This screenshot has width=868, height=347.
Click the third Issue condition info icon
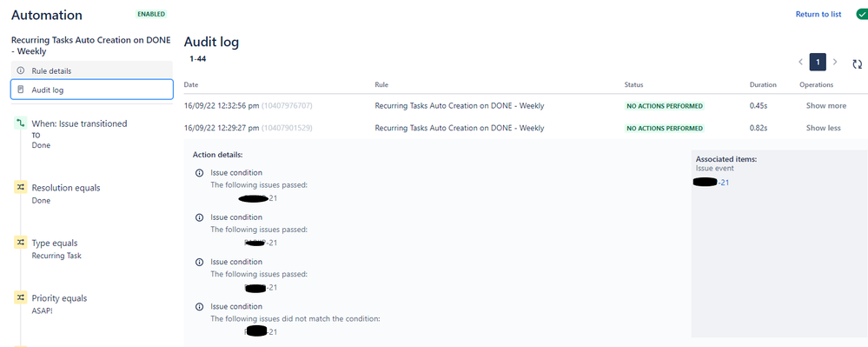coord(199,262)
